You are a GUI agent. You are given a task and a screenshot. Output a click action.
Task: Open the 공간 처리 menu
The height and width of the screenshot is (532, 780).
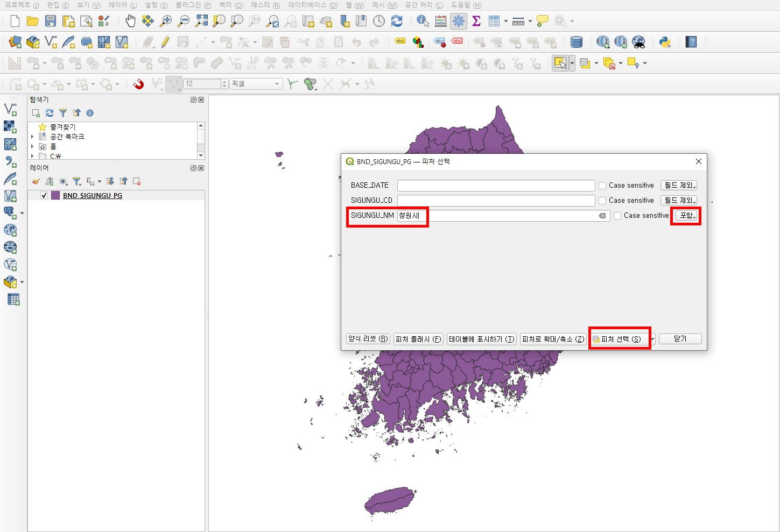click(424, 5)
